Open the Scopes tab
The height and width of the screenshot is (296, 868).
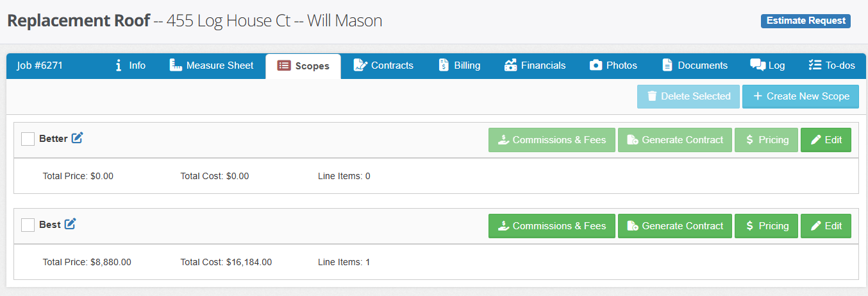tap(303, 66)
